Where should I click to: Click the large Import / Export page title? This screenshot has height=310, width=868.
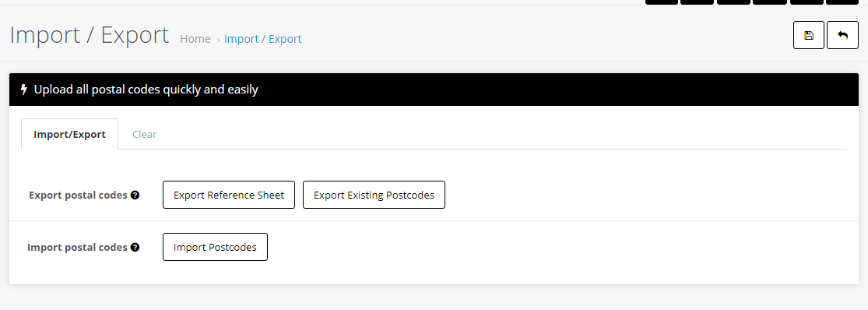click(89, 35)
